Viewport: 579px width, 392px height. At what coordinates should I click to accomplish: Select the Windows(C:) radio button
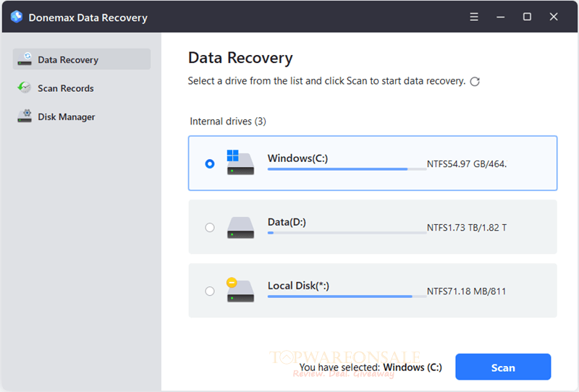point(210,163)
